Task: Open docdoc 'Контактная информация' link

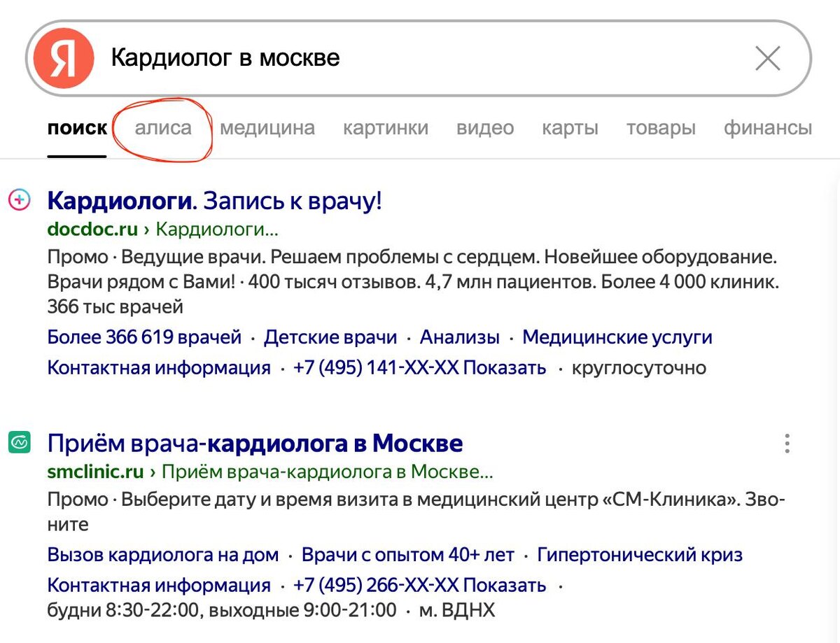Action: (159, 368)
